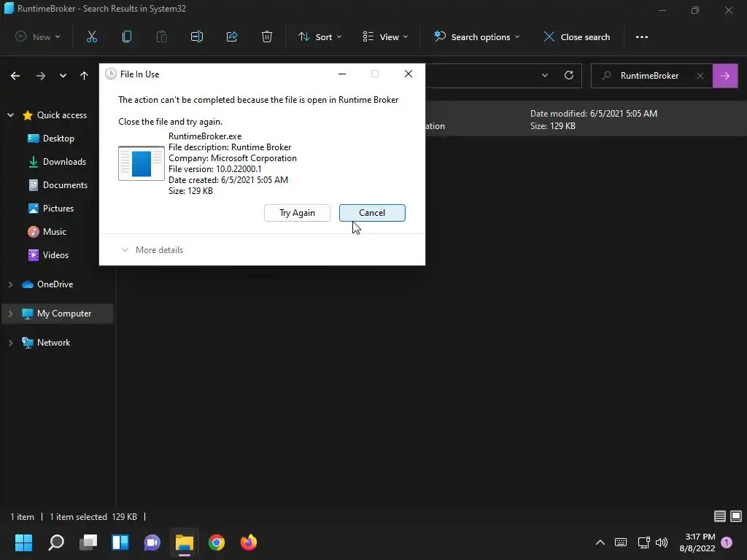Click Close search button
Screen dimensions: 747x560
(x=576, y=36)
